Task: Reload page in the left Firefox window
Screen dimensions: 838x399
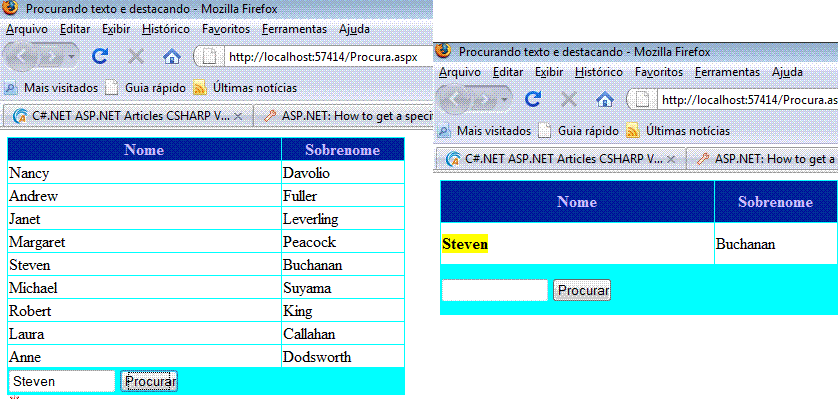Action: coord(100,56)
